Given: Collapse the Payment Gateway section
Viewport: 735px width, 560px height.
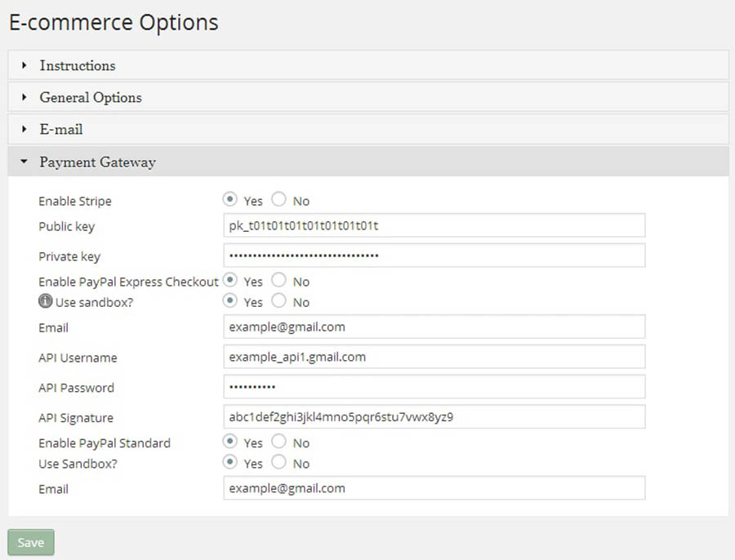Looking at the screenshot, I should pyautogui.click(x=97, y=162).
